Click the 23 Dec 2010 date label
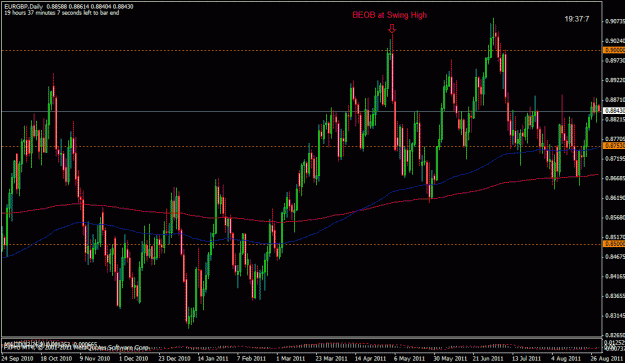The image size is (625, 363). point(174,358)
